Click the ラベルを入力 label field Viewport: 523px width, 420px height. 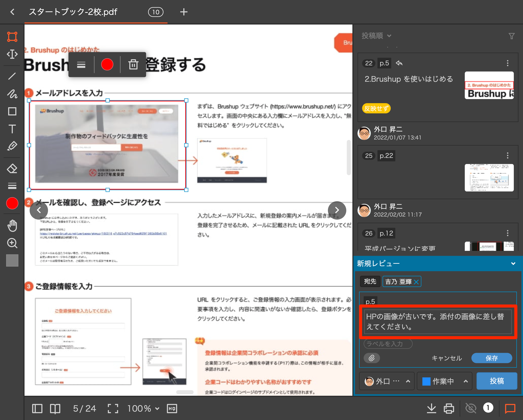(388, 344)
